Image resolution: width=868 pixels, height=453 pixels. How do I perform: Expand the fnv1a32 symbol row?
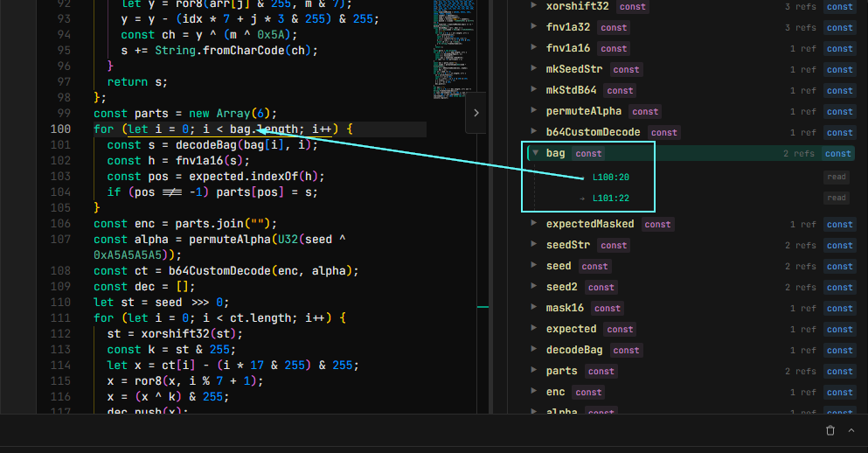point(533,26)
